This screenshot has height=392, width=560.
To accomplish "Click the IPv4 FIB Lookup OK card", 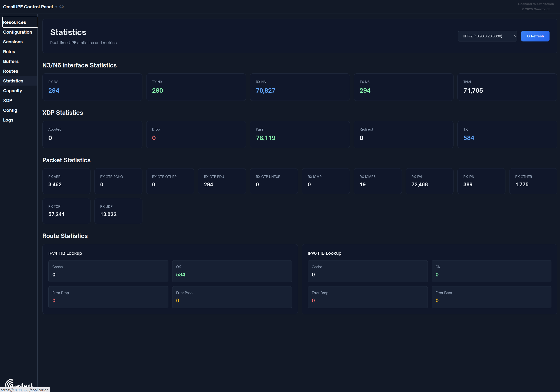I will 232,271.
